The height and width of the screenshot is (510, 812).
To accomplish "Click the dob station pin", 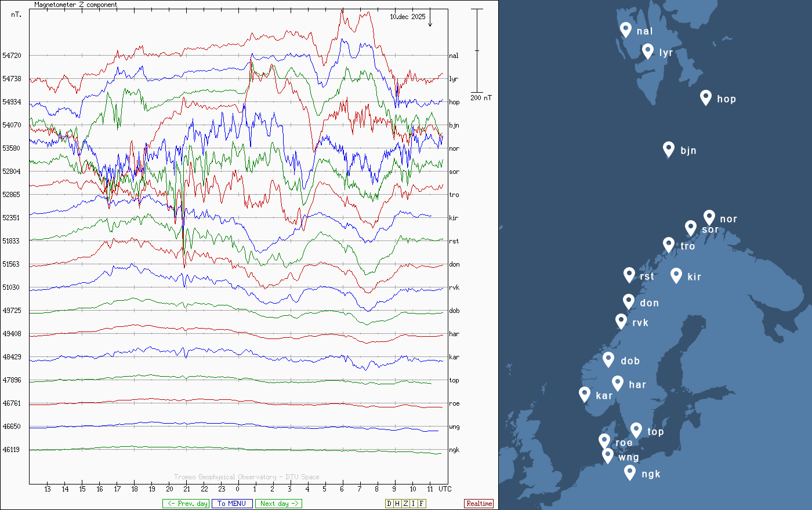I will pos(608,359).
